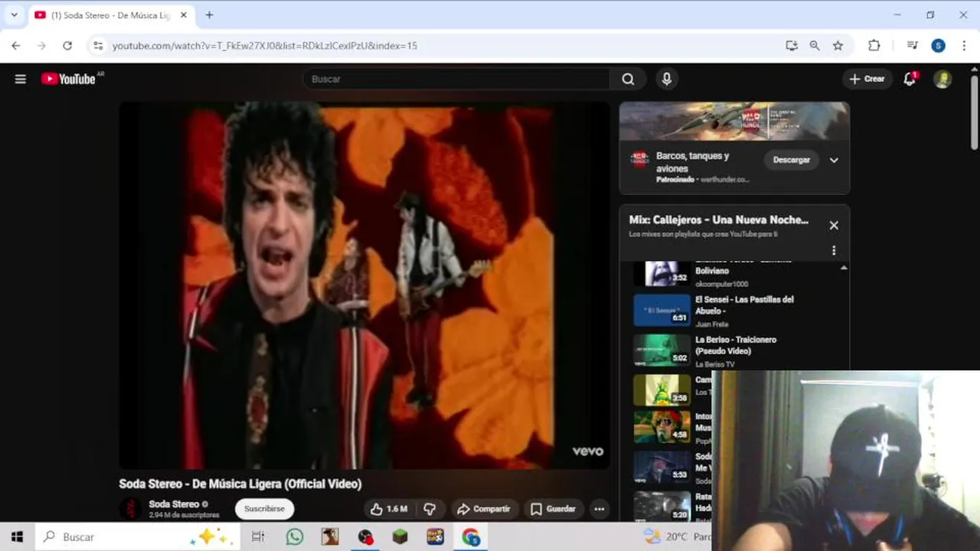Save the video with Guardar
Screen dimensions: 980x551
tap(553, 509)
